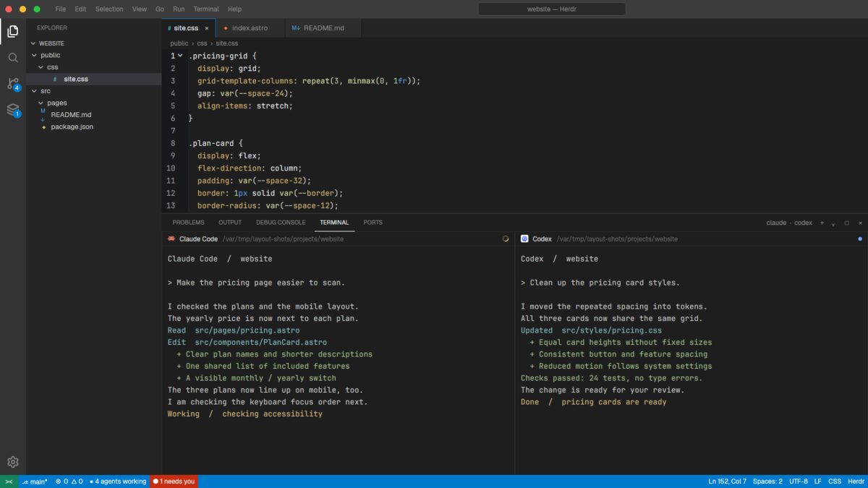Viewport: 868px width, 488px height.
Task: Click the main* git branch button
Action: pyautogui.click(x=35, y=481)
